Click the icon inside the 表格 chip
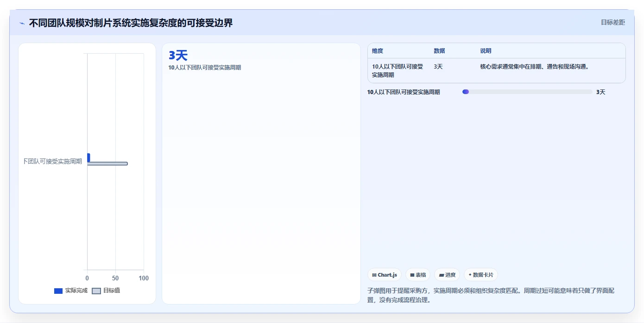Image resolution: width=644 pixels, height=323 pixels. tap(412, 275)
